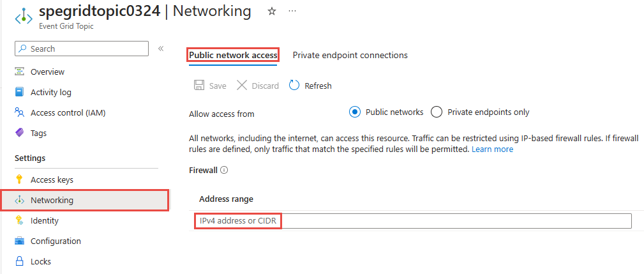Click the Locks padlock icon
644x274 pixels.
pos(19,261)
